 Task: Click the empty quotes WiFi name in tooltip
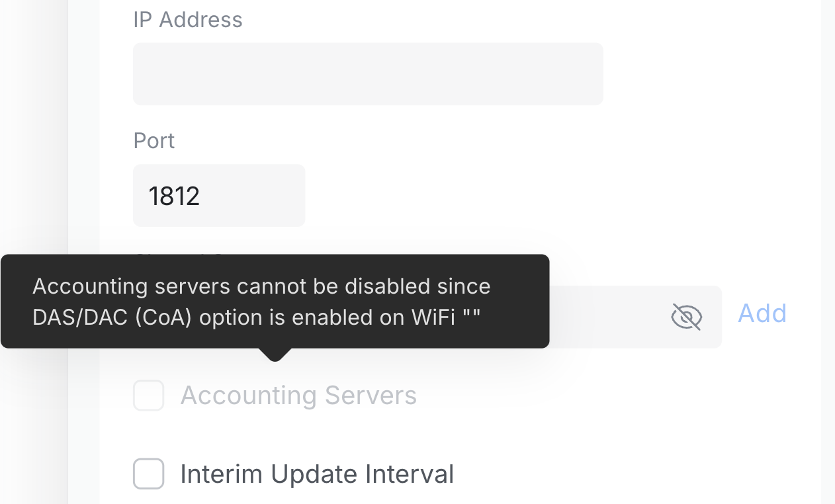(x=471, y=317)
